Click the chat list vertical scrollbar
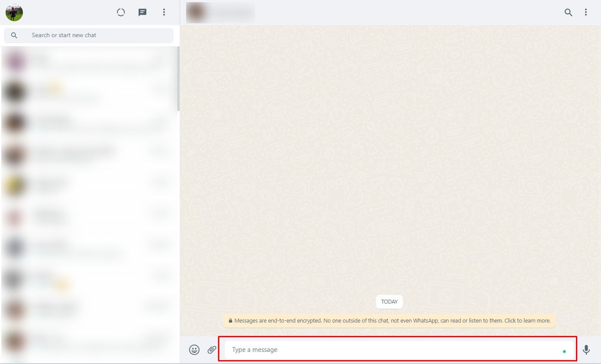 [x=178, y=78]
